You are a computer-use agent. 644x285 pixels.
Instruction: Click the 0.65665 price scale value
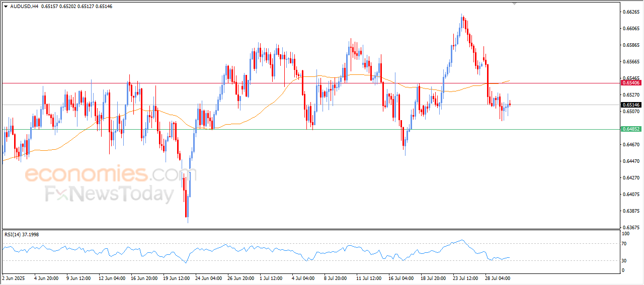pyautogui.click(x=631, y=61)
